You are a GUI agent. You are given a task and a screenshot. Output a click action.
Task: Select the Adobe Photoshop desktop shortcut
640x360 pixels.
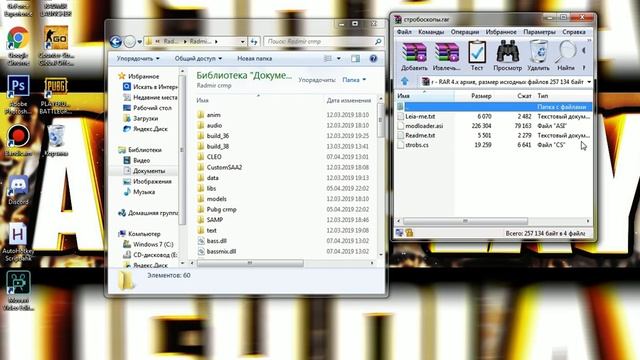point(18,87)
